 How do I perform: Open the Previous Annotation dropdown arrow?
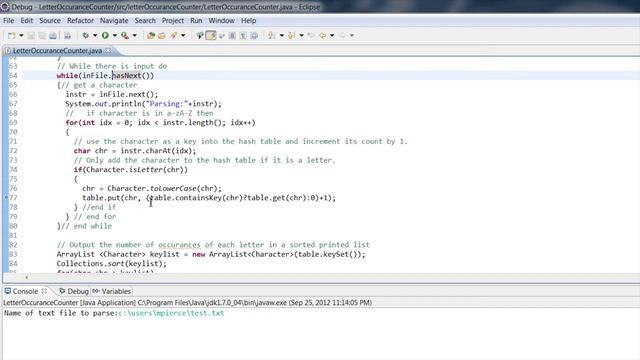[301, 36]
